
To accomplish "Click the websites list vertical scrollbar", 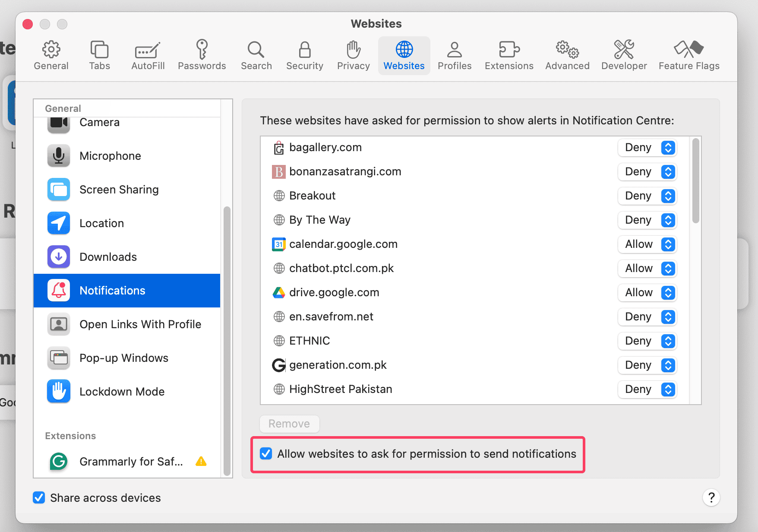I will pos(695,181).
